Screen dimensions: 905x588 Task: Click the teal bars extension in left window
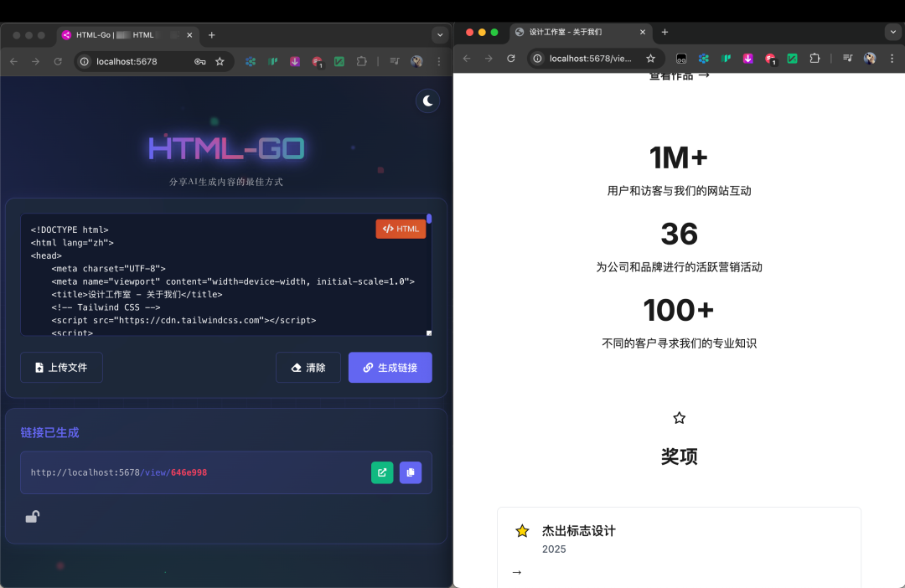click(x=273, y=61)
